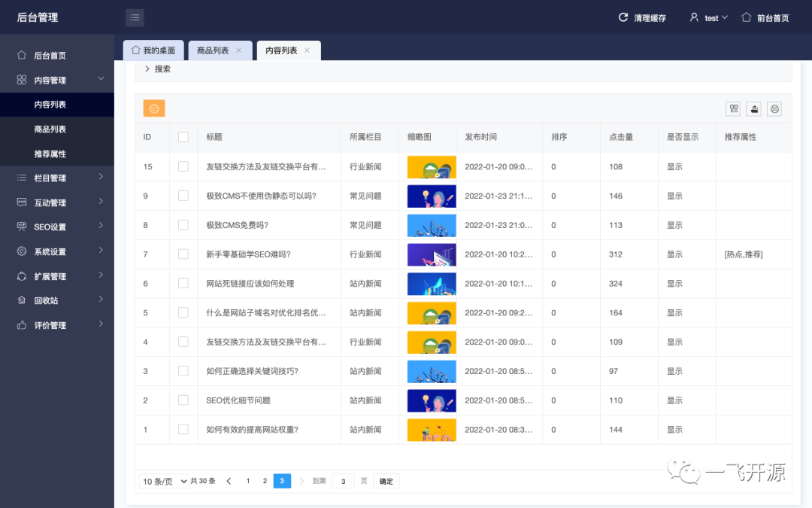This screenshot has width=812, height=508.
Task: Click the page number jump input field
Action: tap(343, 482)
